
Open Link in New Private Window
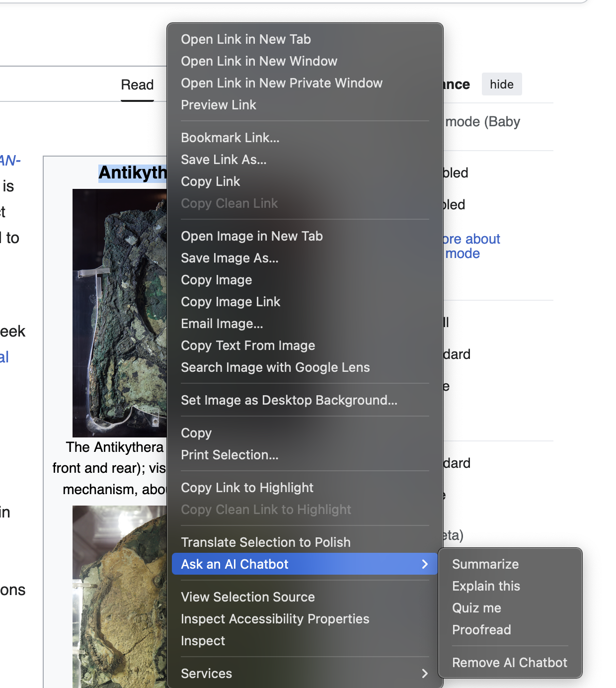pyautogui.click(x=282, y=83)
